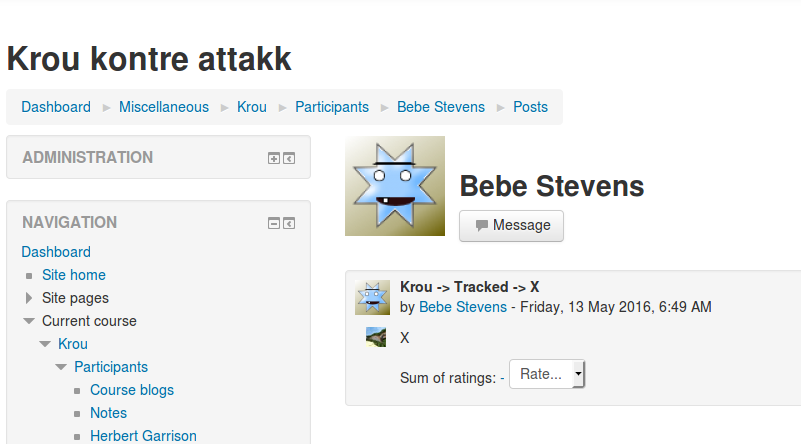801x444 pixels.
Task: Click Bebe Stevens' large profile picture
Action: tap(395, 186)
